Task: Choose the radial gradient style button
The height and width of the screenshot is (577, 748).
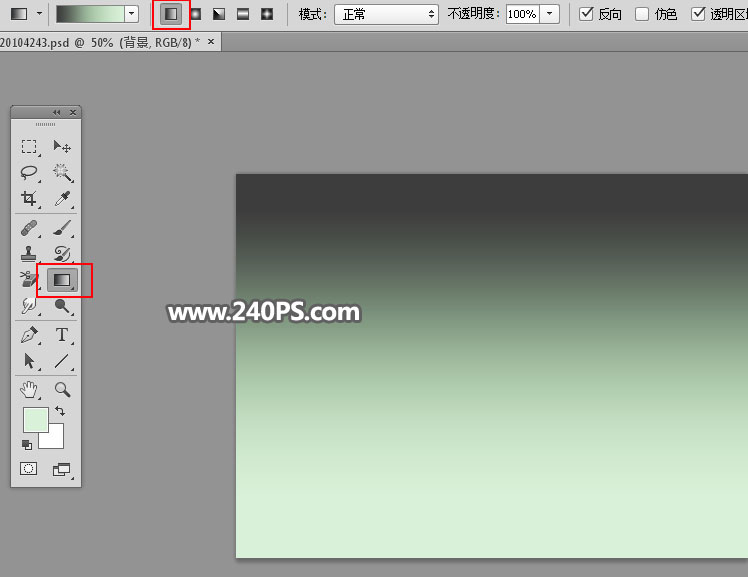Action: [x=195, y=14]
